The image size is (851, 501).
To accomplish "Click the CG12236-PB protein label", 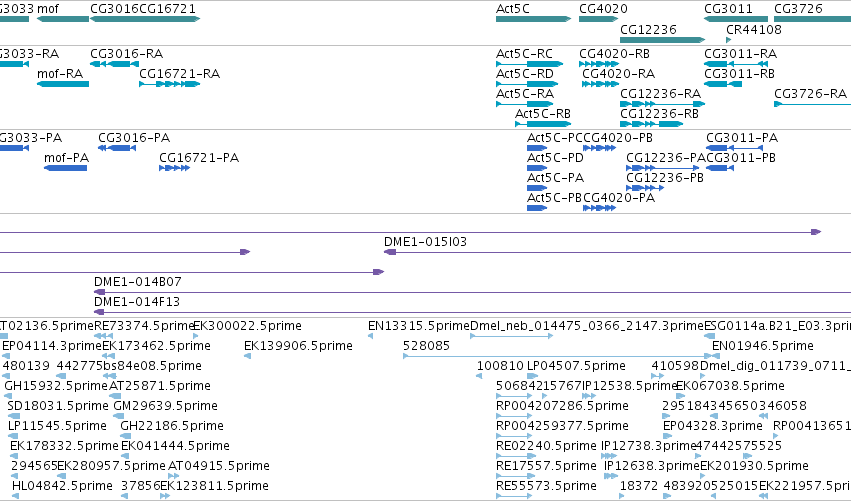I will coord(665,178).
